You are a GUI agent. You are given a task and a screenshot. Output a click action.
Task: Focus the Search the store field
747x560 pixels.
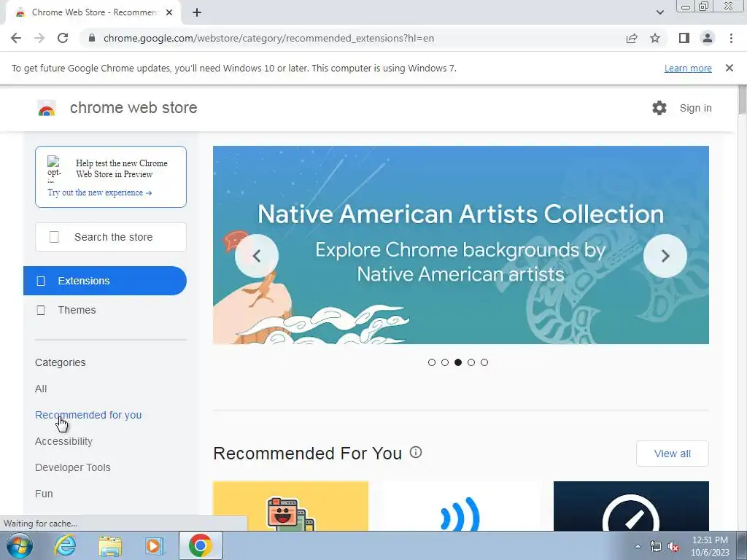point(111,237)
